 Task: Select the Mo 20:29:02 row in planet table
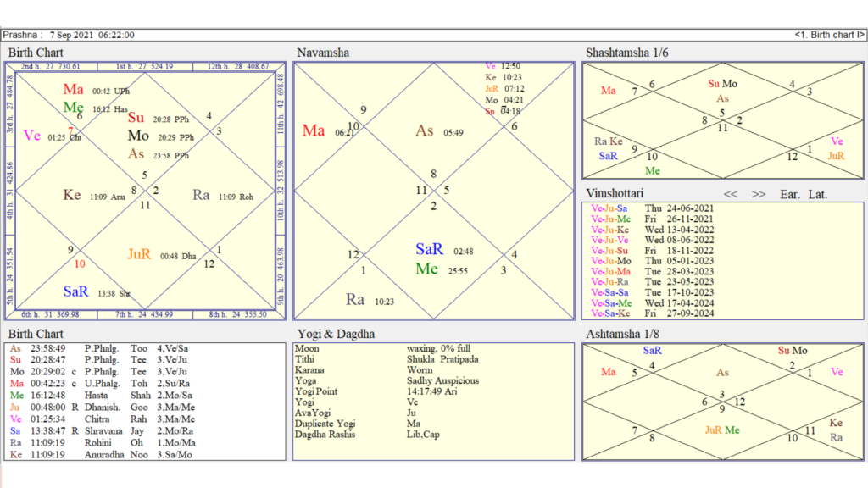point(100,372)
